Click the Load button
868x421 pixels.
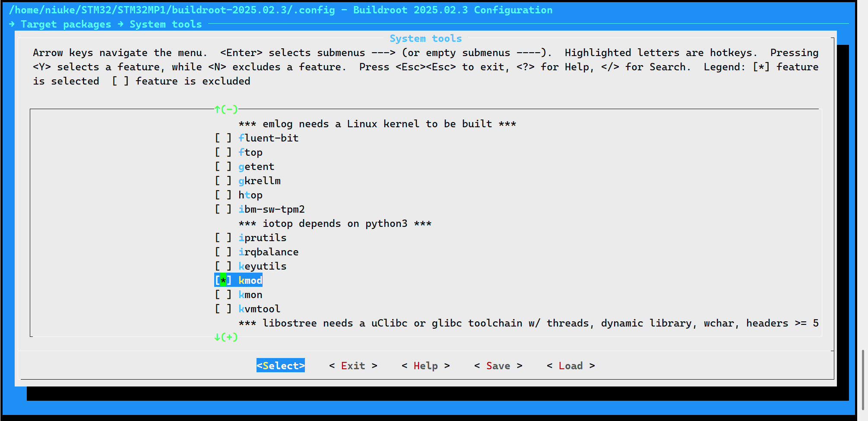click(x=571, y=365)
